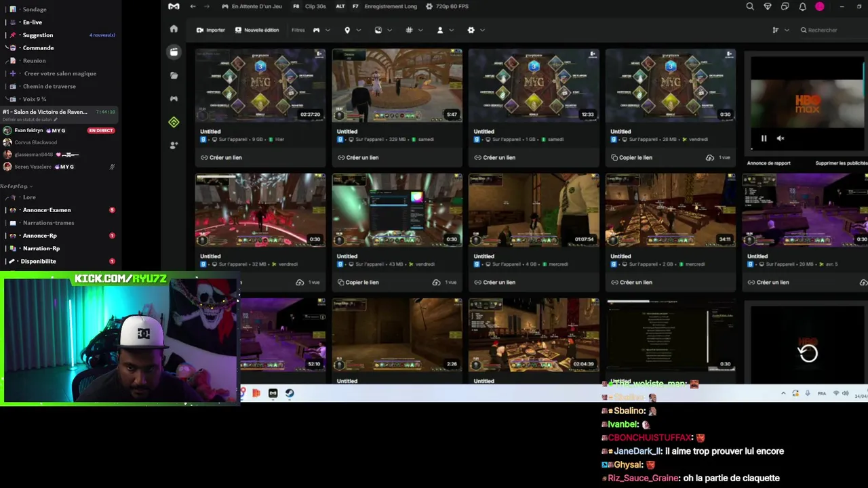Viewport: 868px width, 488px height.
Task: Open the Commande Discord channel
Action: 38,47
